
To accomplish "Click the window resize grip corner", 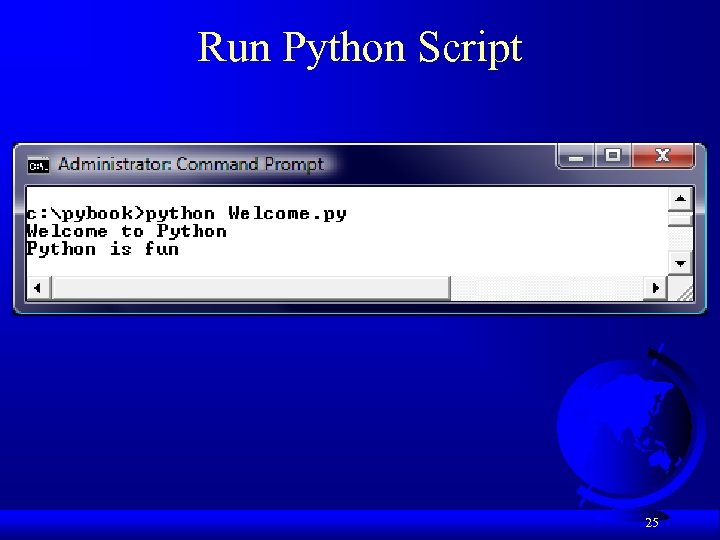I will pyautogui.click(x=681, y=289).
